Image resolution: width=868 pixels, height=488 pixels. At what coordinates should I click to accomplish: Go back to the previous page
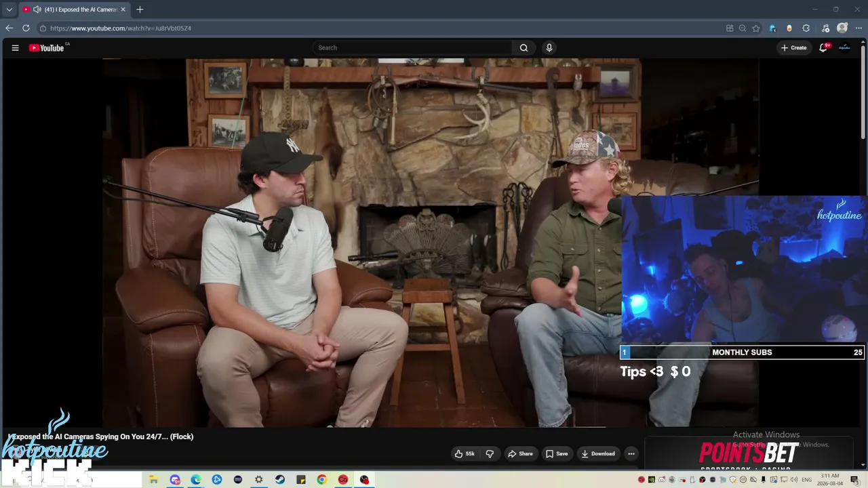click(9, 28)
